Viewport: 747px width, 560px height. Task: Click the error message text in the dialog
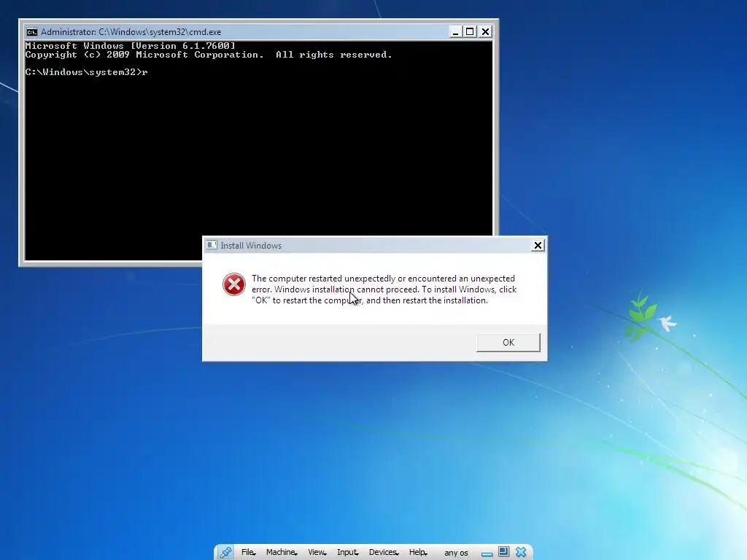[384, 289]
